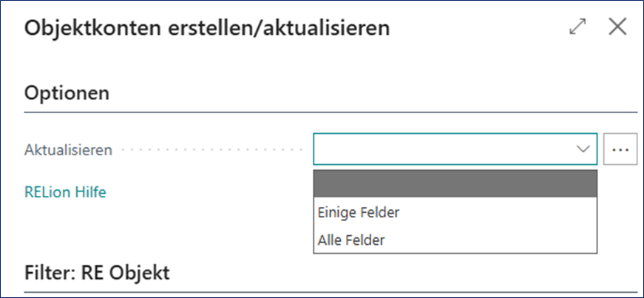Open the RELion Hilfe link
The width and height of the screenshot is (644, 298).
click(x=66, y=192)
